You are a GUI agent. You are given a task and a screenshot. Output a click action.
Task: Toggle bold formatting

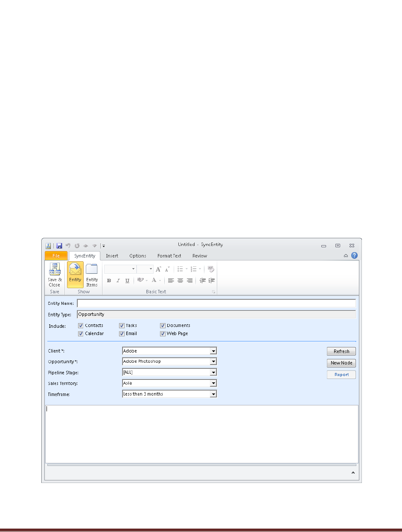click(109, 280)
